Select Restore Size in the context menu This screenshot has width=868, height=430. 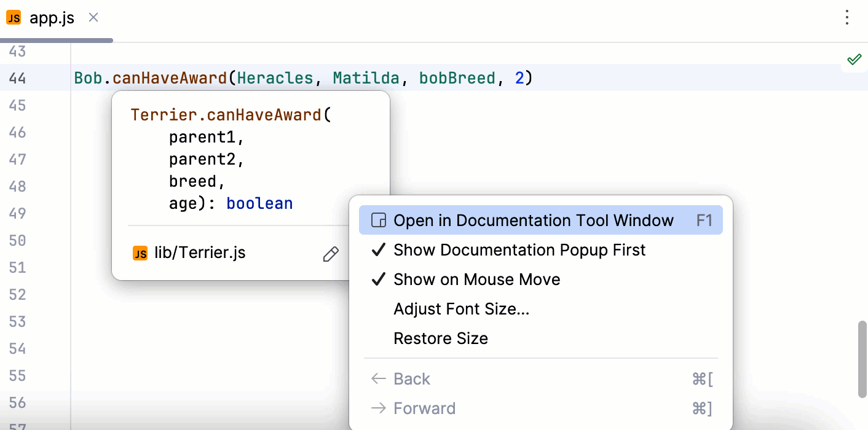441,338
